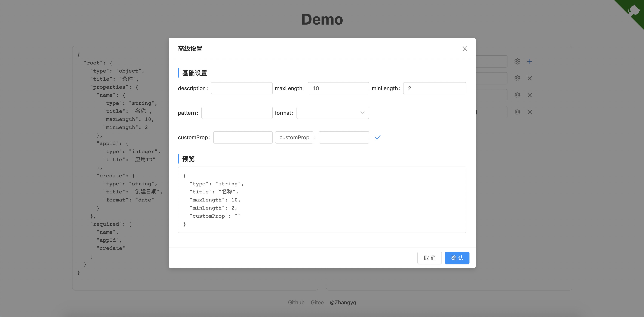
Task: Open the Github footer link
Action: click(x=296, y=302)
